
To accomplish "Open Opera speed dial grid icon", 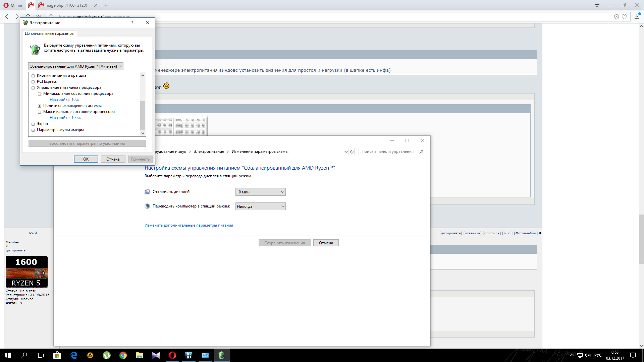I will pos(39,16).
